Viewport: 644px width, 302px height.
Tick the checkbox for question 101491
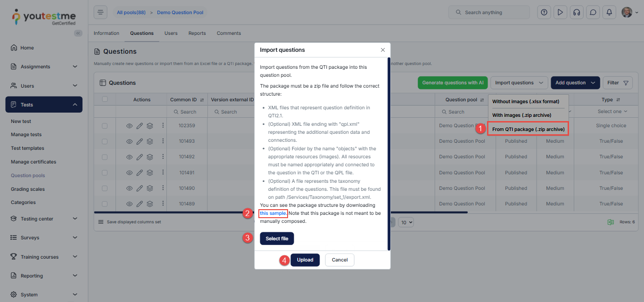coord(105,172)
